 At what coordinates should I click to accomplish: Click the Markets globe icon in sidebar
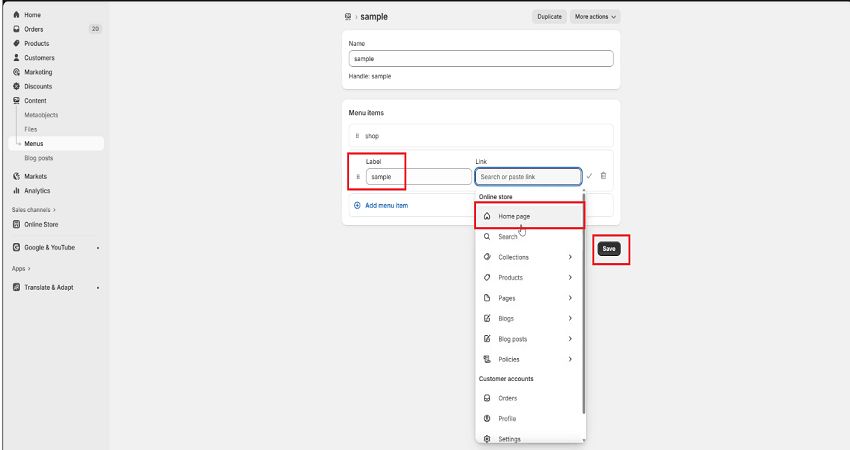click(16, 176)
